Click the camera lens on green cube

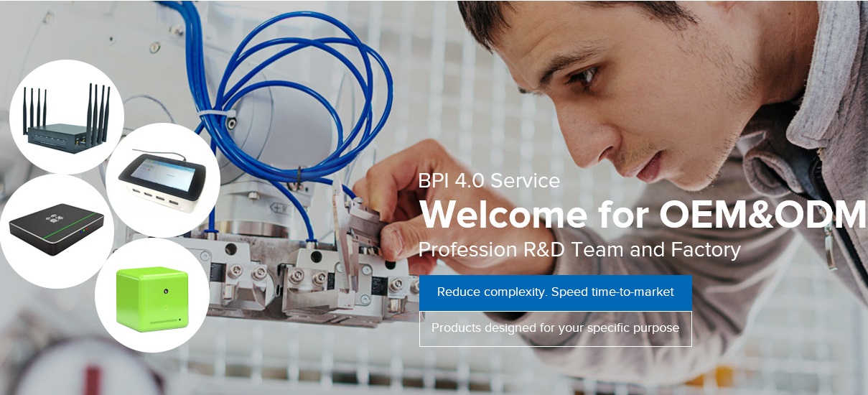166,292
